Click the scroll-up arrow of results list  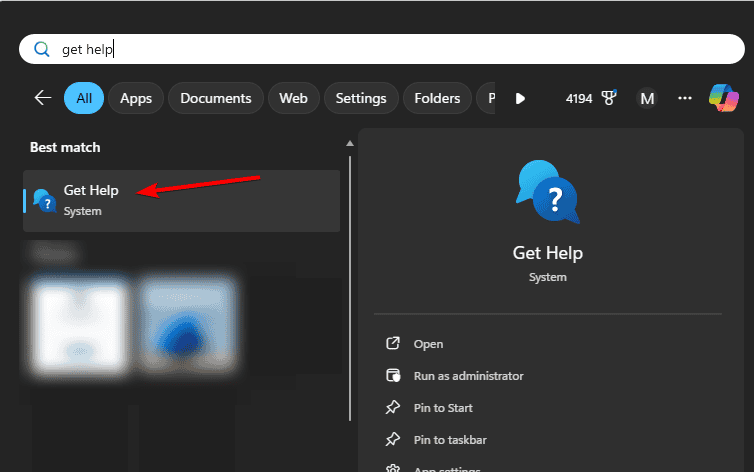(350, 143)
